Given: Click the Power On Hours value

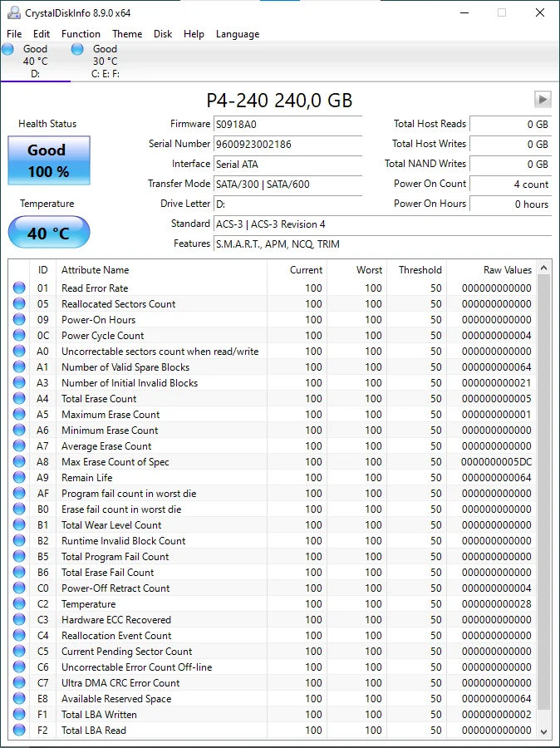Looking at the screenshot, I should 510,204.
